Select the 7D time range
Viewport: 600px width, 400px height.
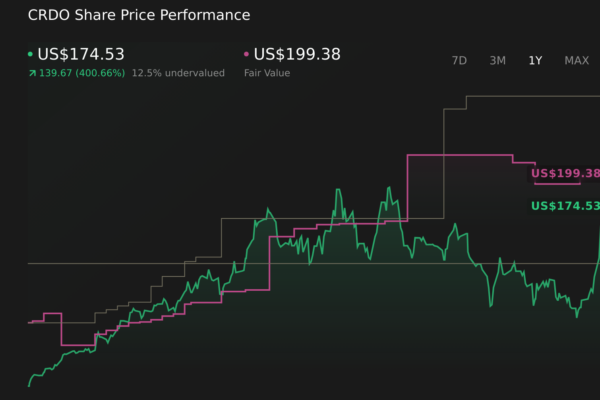(459, 60)
